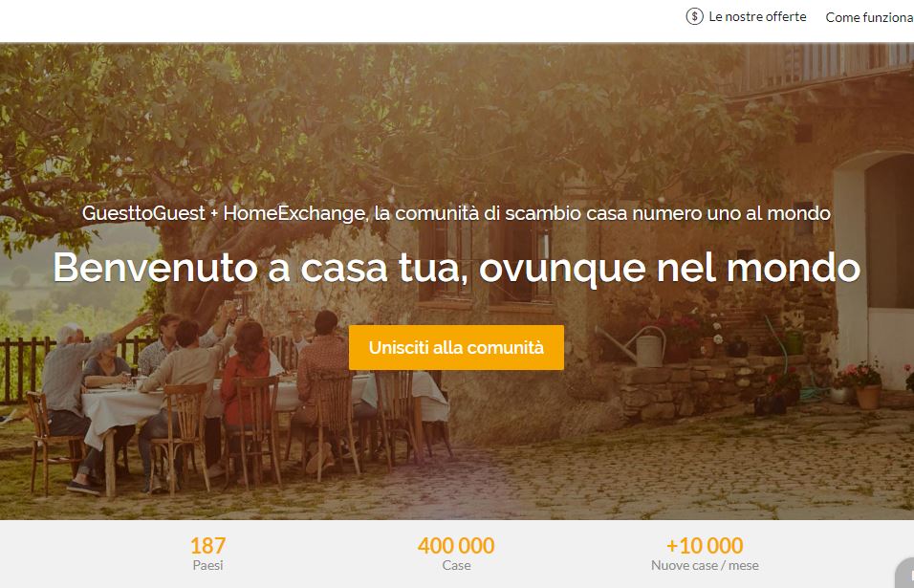Viewport: 914px width, 588px height.
Task: Open the Le nostre offerte menu item
Action: (757, 17)
